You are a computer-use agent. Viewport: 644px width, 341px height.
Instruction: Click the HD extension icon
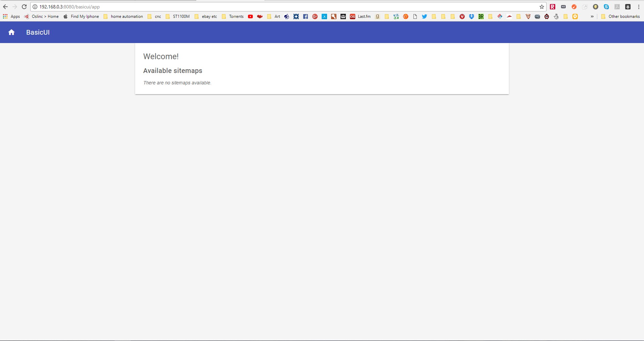563,7
